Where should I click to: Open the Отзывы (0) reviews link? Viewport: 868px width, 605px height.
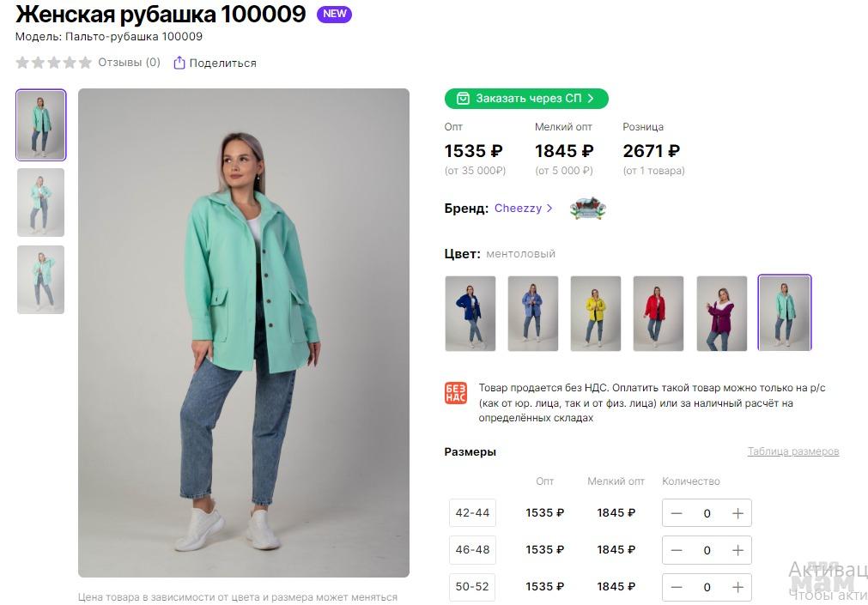[x=129, y=62]
